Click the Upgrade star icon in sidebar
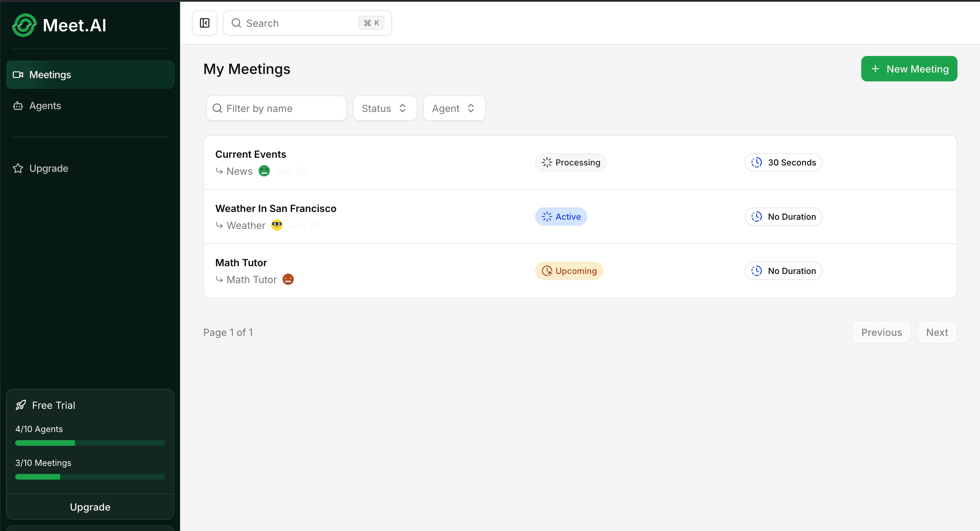Screen dimensions: 980x531 [18, 168]
